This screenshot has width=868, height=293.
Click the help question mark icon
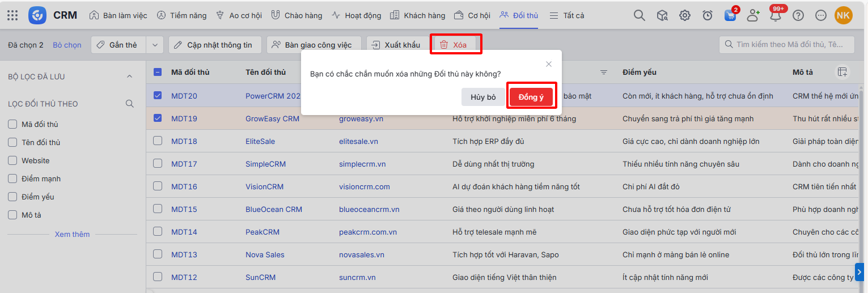click(x=798, y=15)
